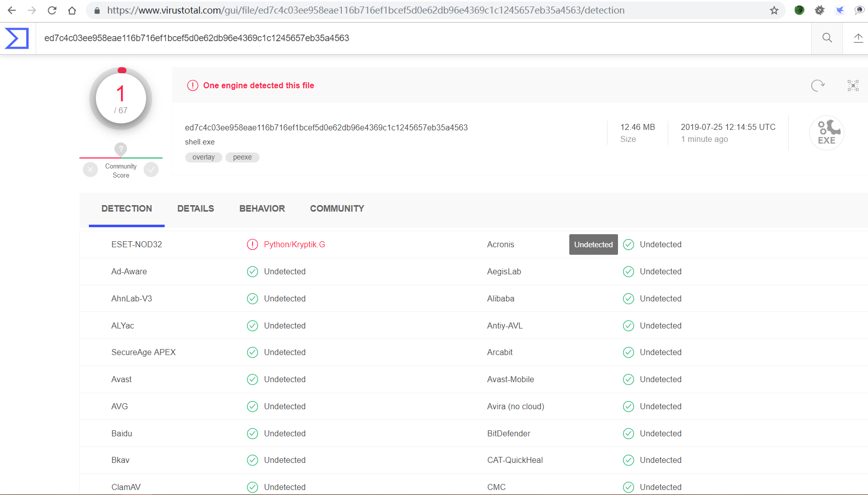Click the 2019-07-25 12:14:55 UTC timestamp
This screenshot has height=495, width=868.
pos(728,127)
